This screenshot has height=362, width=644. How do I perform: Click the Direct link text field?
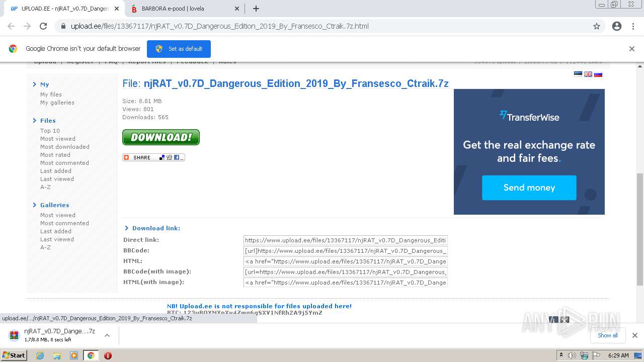coord(346,240)
